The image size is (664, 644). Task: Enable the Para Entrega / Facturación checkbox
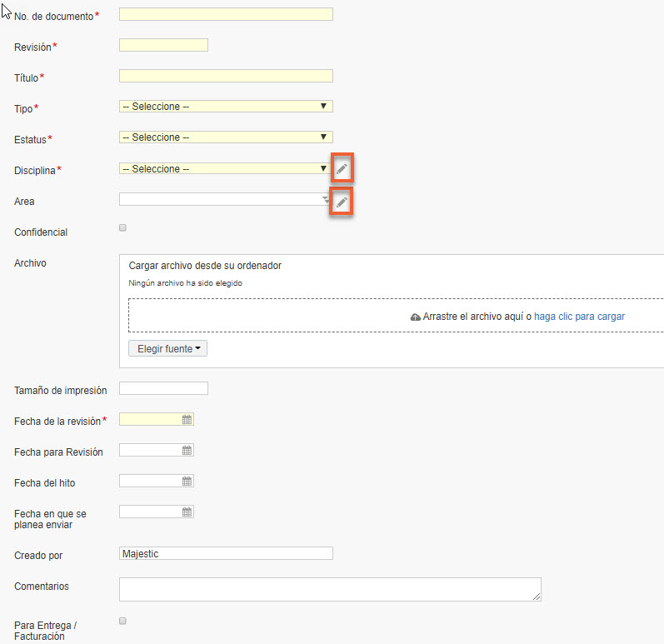[122, 622]
